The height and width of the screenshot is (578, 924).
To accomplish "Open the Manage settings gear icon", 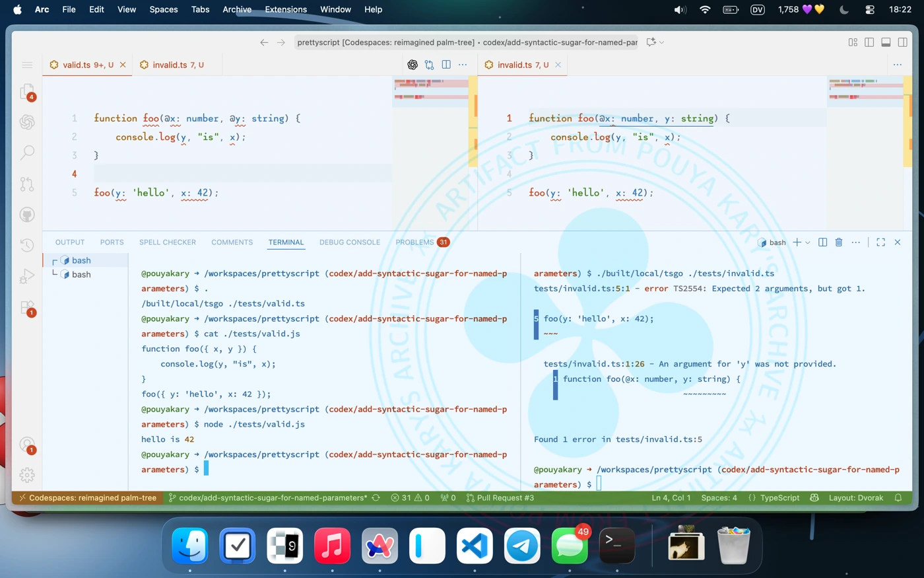I will pos(27,475).
